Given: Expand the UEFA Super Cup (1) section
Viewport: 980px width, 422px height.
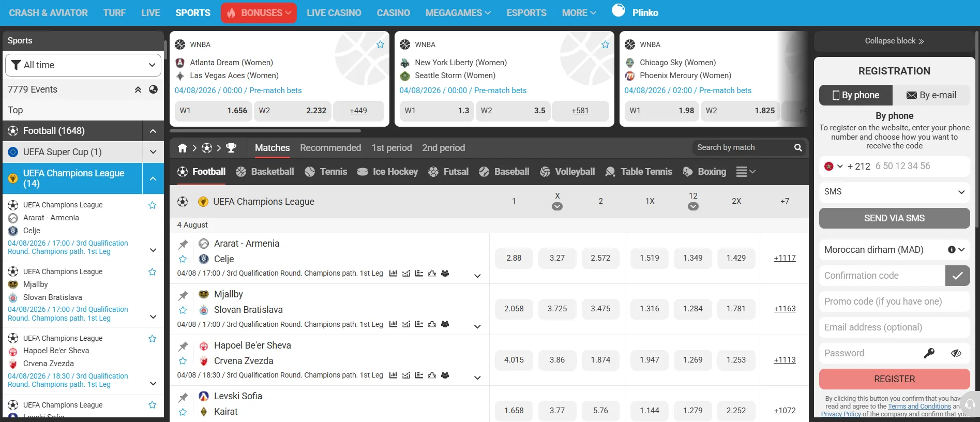Looking at the screenshot, I should pos(153,152).
